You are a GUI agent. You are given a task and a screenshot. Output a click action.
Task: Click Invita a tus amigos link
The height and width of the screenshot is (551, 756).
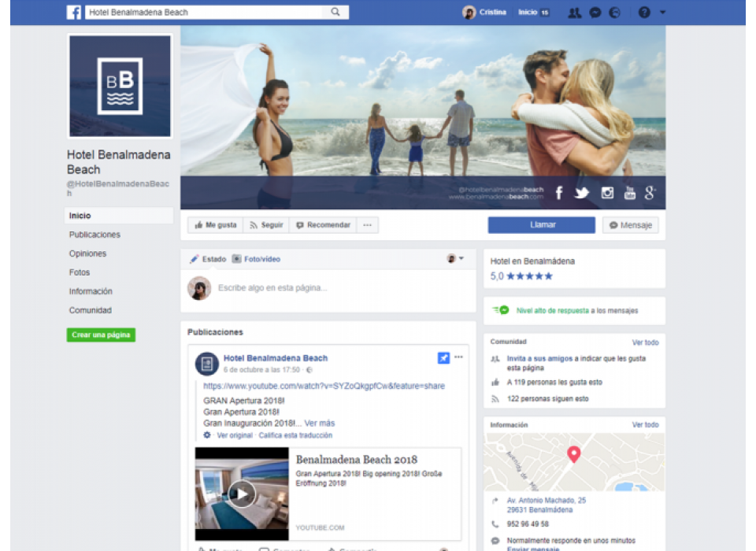coord(539,359)
